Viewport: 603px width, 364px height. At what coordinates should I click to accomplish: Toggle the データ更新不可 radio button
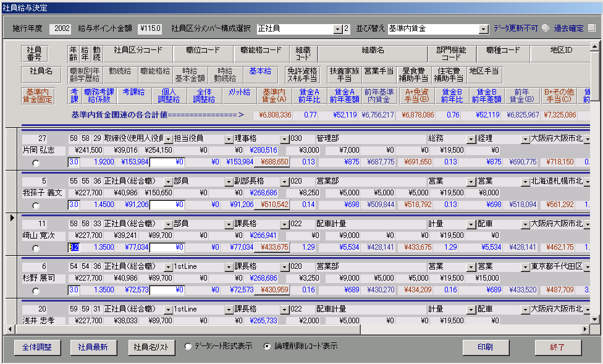546,28
